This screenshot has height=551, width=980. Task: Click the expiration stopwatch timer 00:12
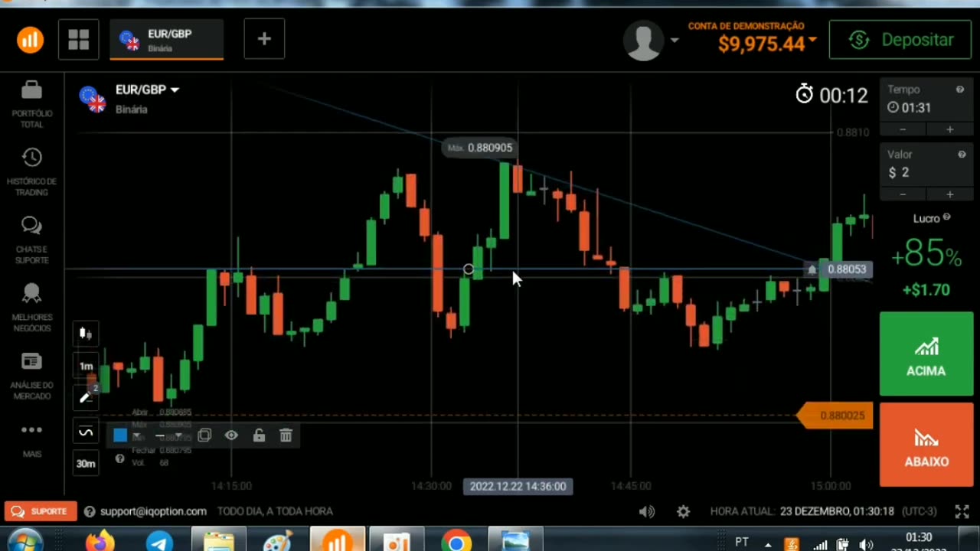(x=832, y=95)
